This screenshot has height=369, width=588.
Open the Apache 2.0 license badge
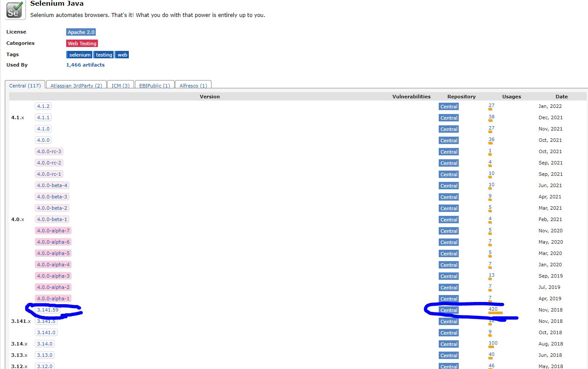(x=81, y=32)
